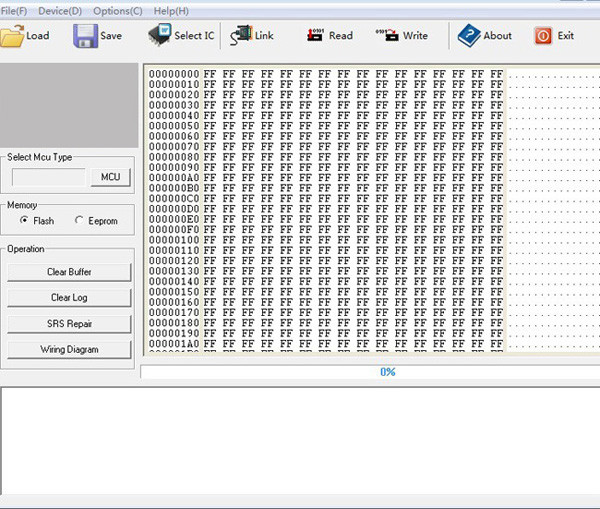Click the Read device icon
Screen dimensions: 600x509
316,35
